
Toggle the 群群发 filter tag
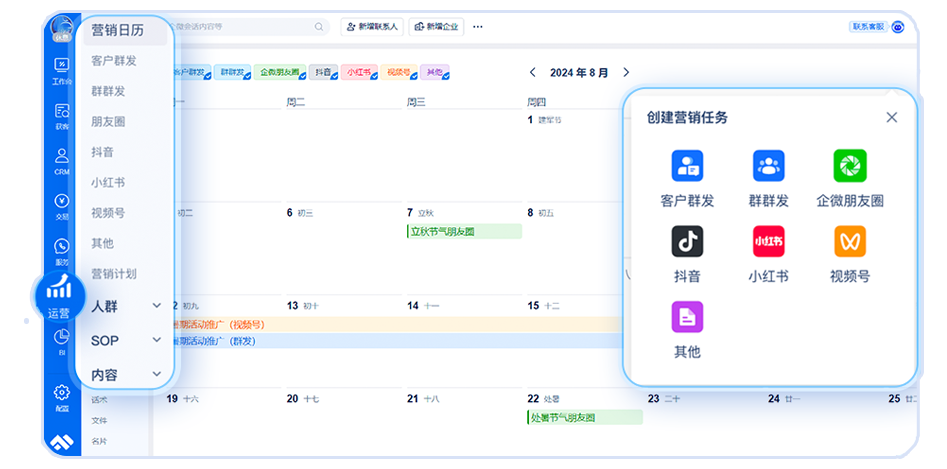pos(232,72)
